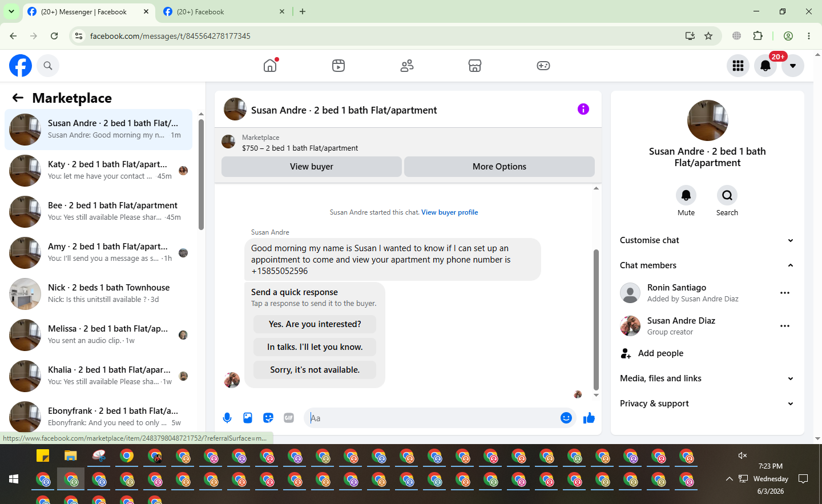Open File Explorer taskbar icon
The width and height of the screenshot is (822, 504).
pos(71,456)
